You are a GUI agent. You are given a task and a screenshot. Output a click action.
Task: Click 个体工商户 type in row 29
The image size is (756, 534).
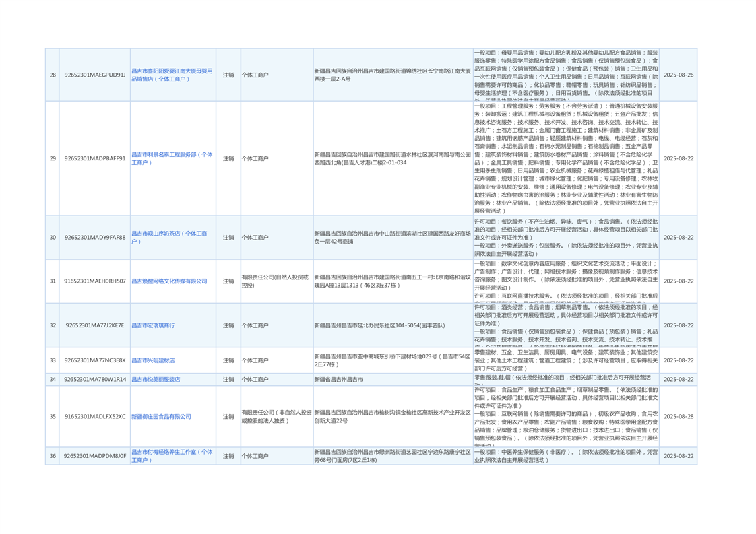(x=255, y=158)
